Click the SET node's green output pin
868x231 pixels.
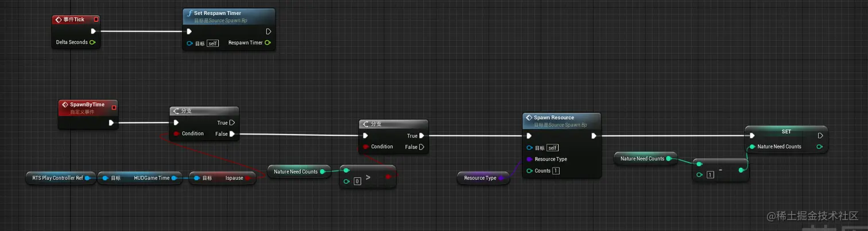click(819, 147)
